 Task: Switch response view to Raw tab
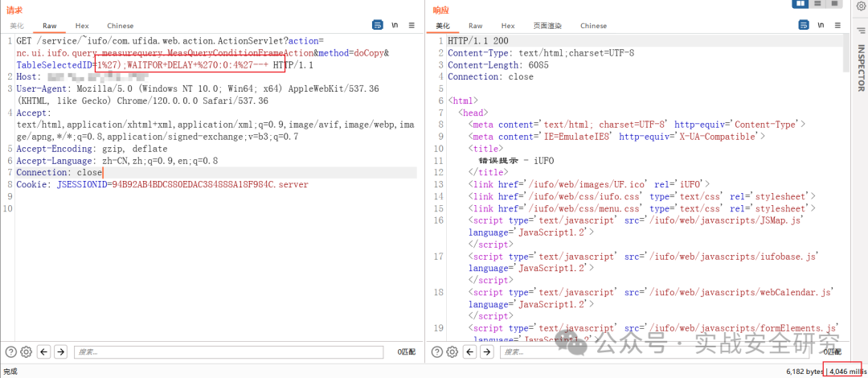(476, 26)
